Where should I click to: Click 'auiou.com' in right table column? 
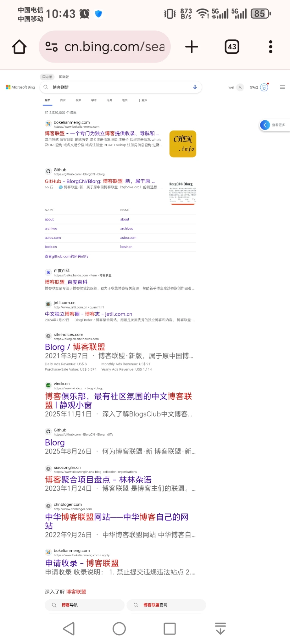tap(128, 238)
